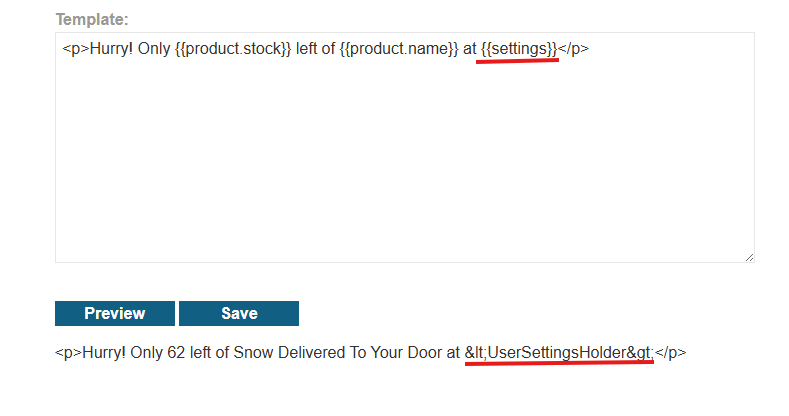Click the word 'at' before {{settings}} in the template
Image resolution: width=789 pixels, height=416 pixels.
click(x=469, y=49)
